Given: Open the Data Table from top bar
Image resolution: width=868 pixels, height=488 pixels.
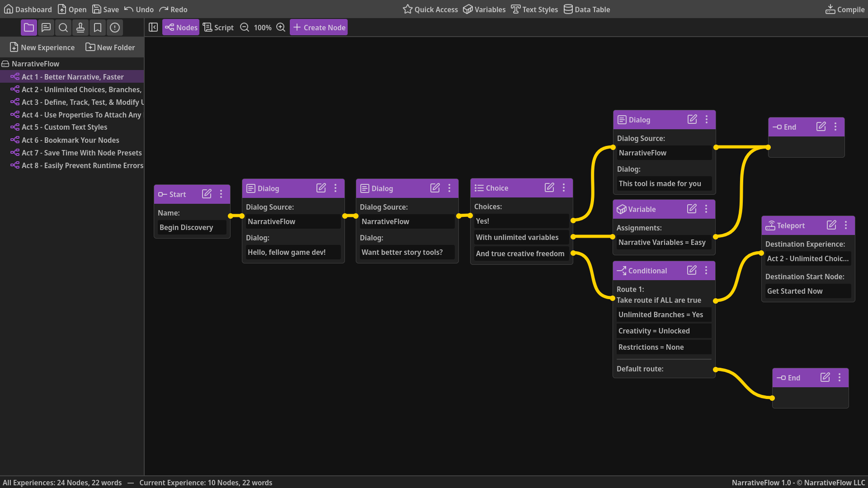Looking at the screenshot, I should (x=586, y=9).
